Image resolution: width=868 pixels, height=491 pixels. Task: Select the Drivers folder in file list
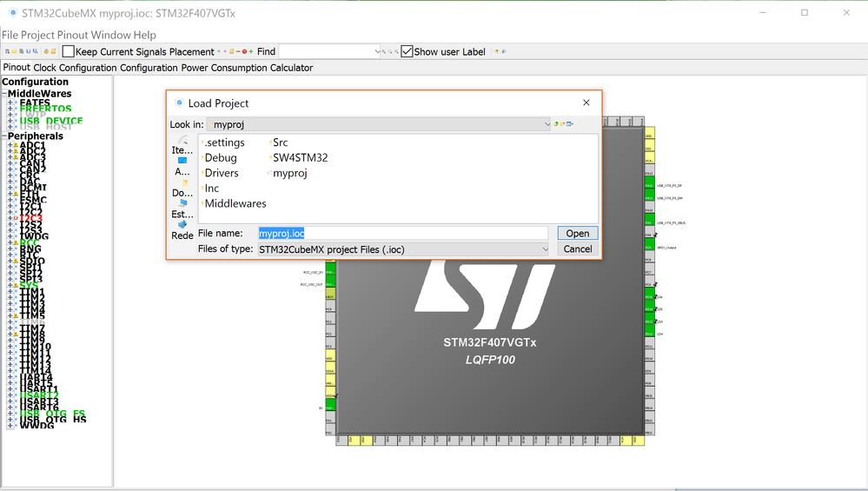pos(221,173)
